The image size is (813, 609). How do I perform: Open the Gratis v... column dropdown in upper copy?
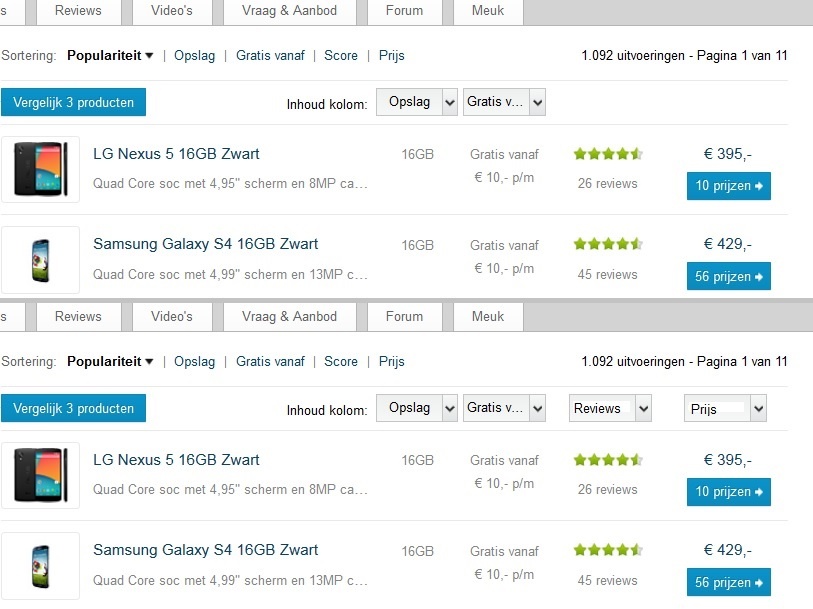pos(504,102)
